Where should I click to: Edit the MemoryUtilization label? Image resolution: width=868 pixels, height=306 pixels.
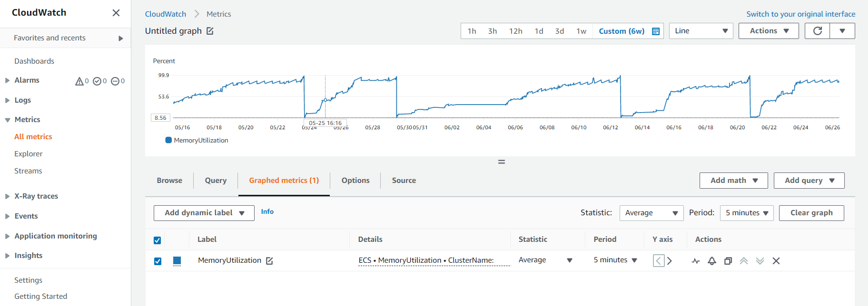269,261
